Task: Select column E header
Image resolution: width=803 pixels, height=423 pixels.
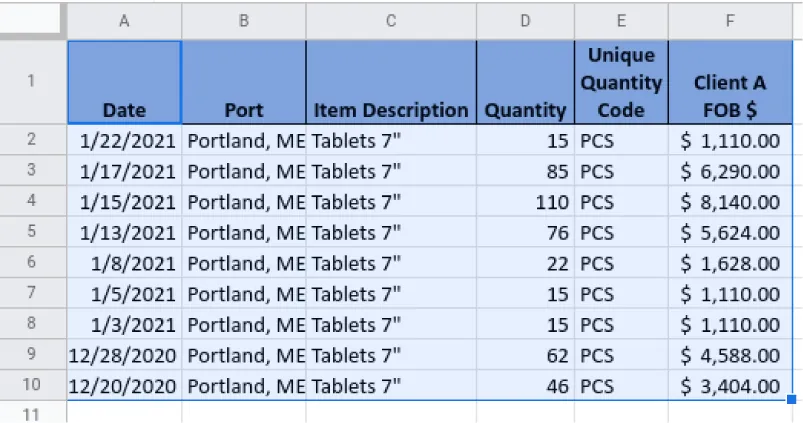Action: [x=621, y=20]
